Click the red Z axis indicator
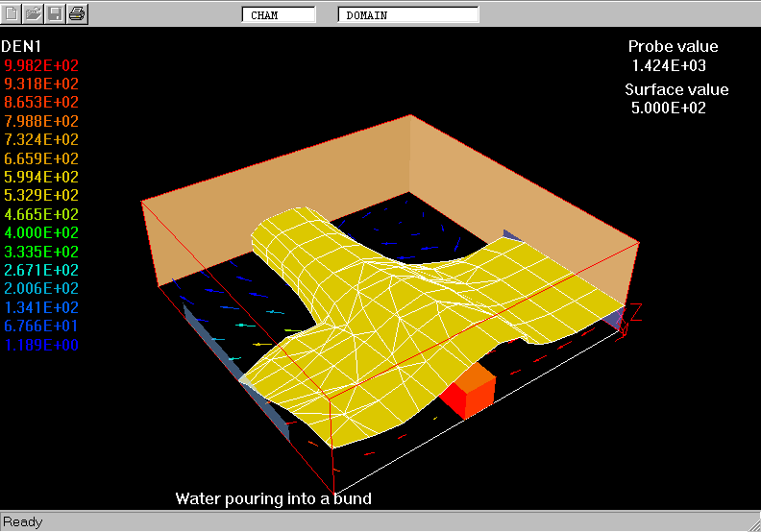The image size is (761, 532). pos(634,310)
